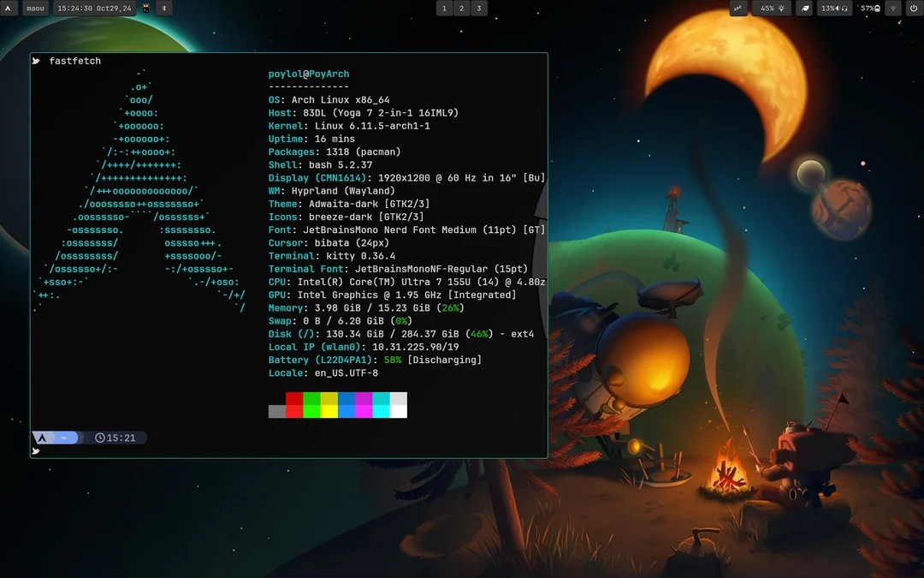Open the 13% volume headphone indicator

[834, 9]
